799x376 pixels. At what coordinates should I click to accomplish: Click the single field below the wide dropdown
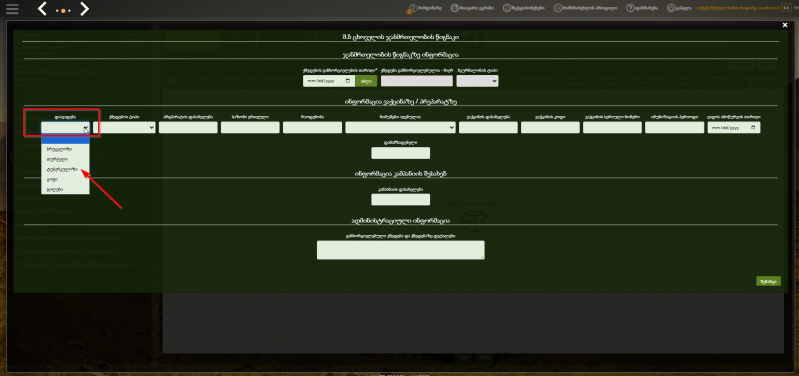coord(401,153)
